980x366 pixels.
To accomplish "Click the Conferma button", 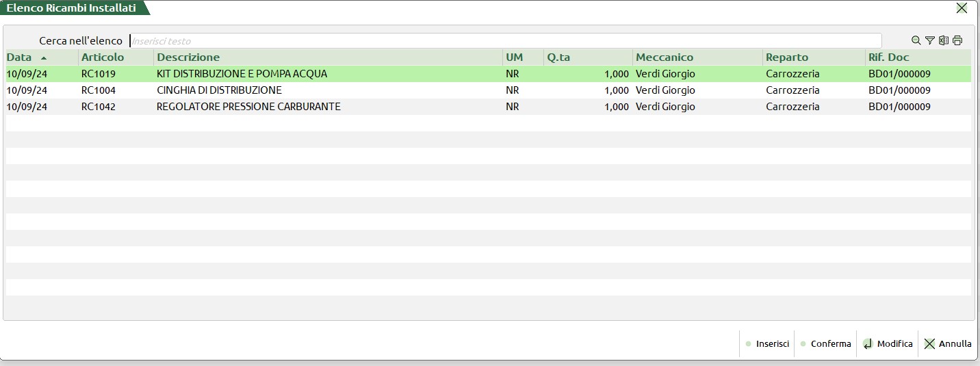I will (825, 344).
